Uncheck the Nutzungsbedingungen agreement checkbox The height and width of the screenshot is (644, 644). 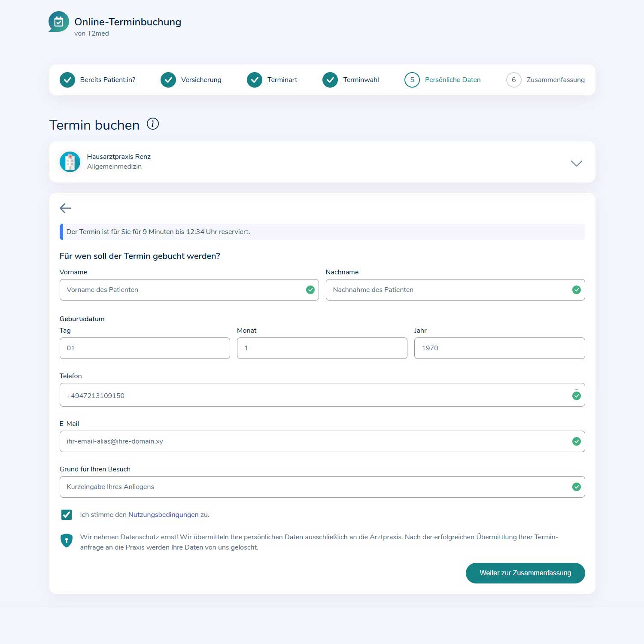[67, 514]
